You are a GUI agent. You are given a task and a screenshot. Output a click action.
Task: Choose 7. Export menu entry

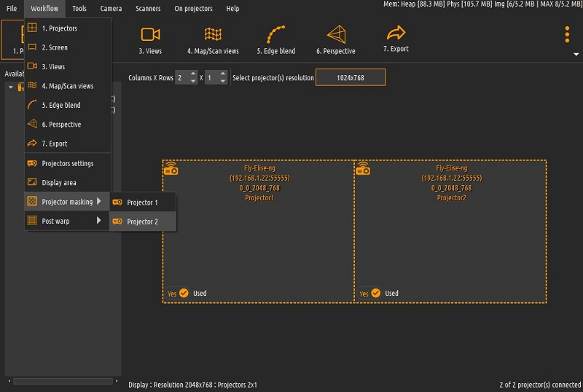(68, 144)
